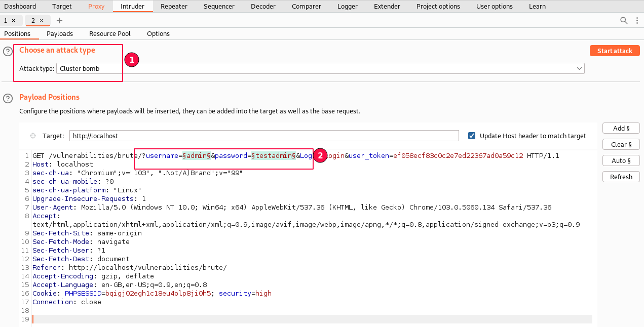Click the search magnifier icon
Viewport: 644px width, 327px height.
624,20
